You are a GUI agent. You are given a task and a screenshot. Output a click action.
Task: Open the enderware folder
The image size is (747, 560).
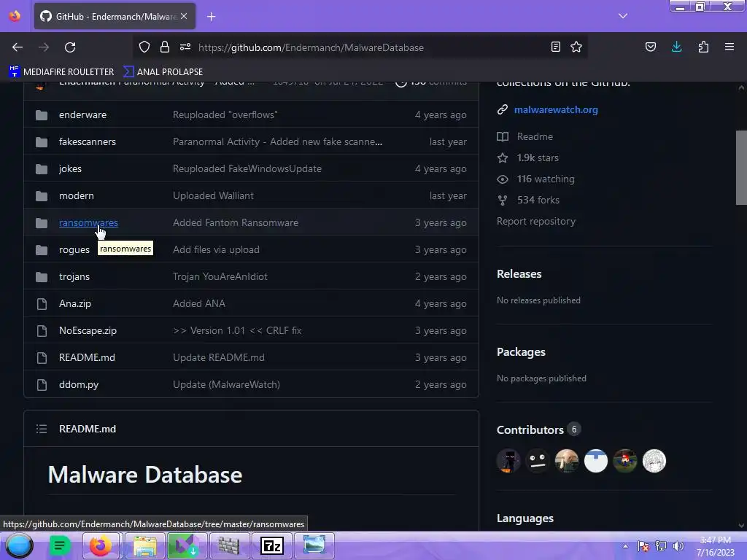click(83, 114)
